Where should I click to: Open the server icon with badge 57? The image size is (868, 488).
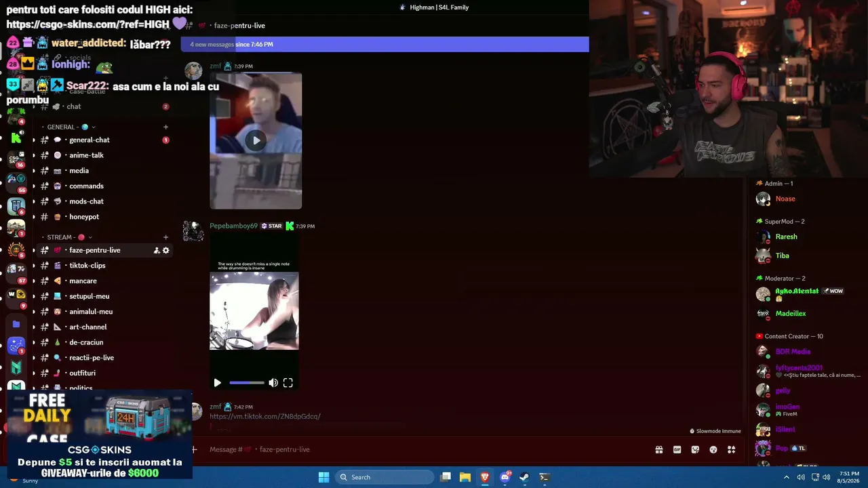tap(16, 272)
